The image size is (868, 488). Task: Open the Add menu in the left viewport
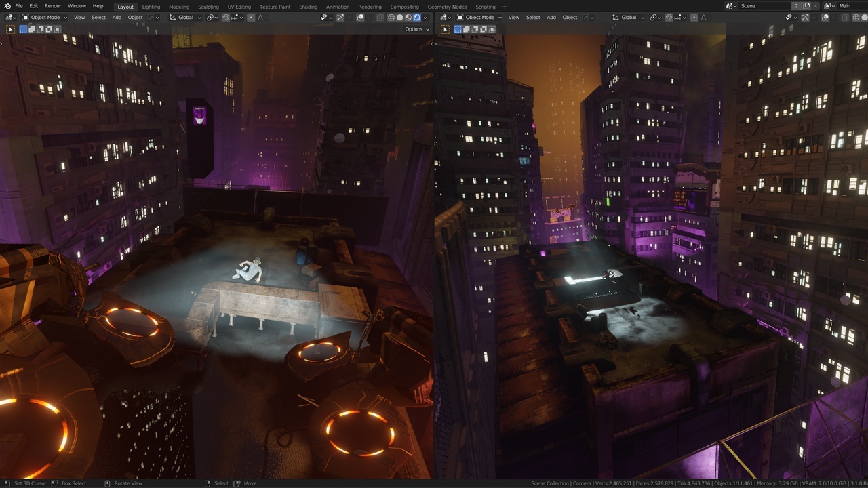pyautogui.click(x=117, y=18)
